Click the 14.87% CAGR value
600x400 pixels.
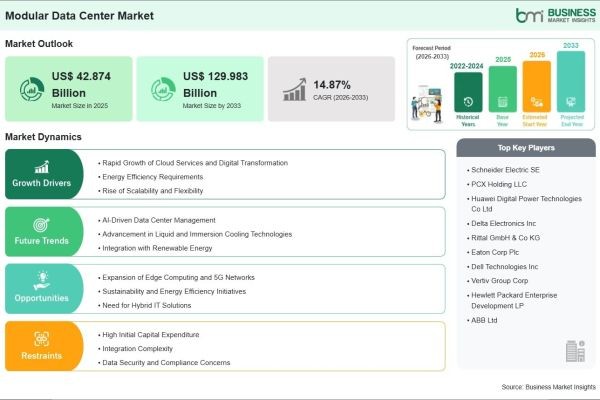(332, 85)
